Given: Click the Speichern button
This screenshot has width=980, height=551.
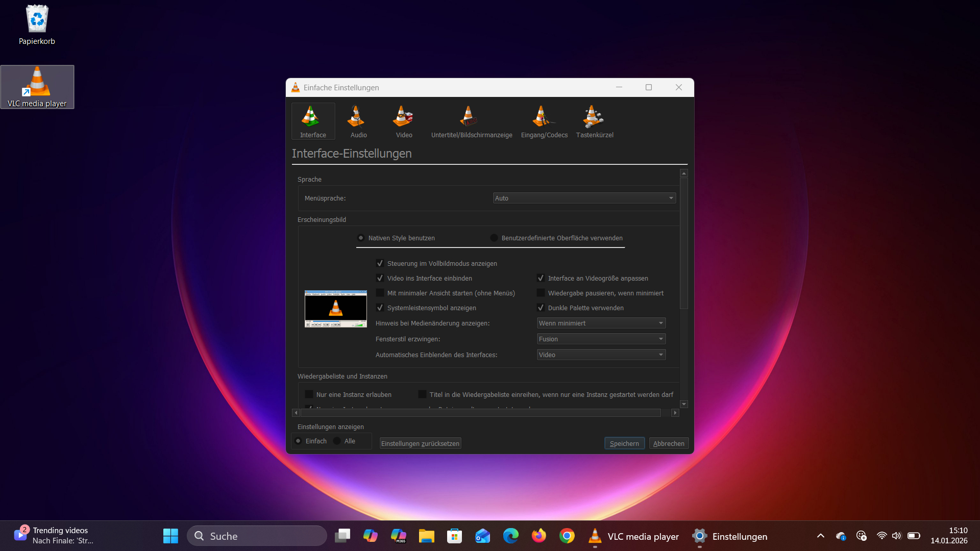Looking at the screenshot, I should click(624, 443).
